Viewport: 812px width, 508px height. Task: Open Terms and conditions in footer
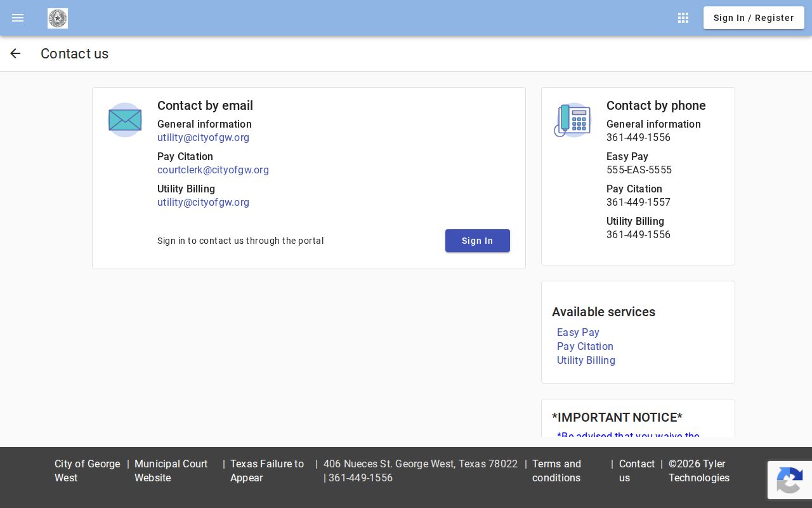[556, 471]
